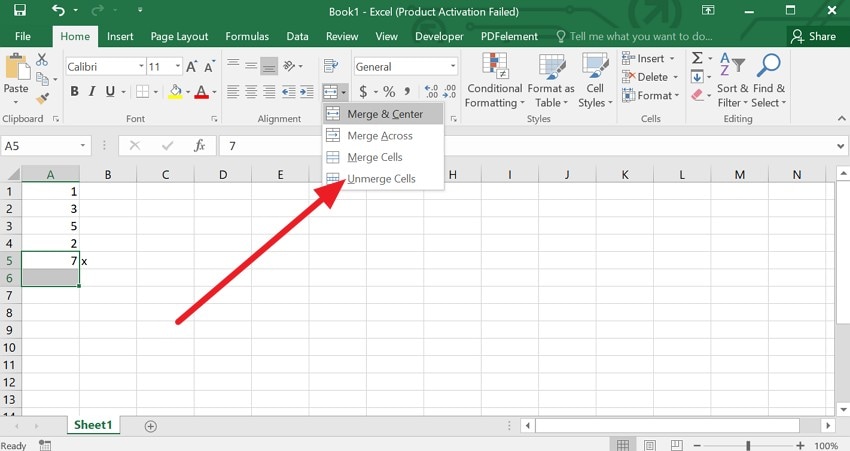The width and height of the screenshot is (850, 451).
Task: Open the font size dropdown
Action: pyautogui.click(x=178, y=67)
